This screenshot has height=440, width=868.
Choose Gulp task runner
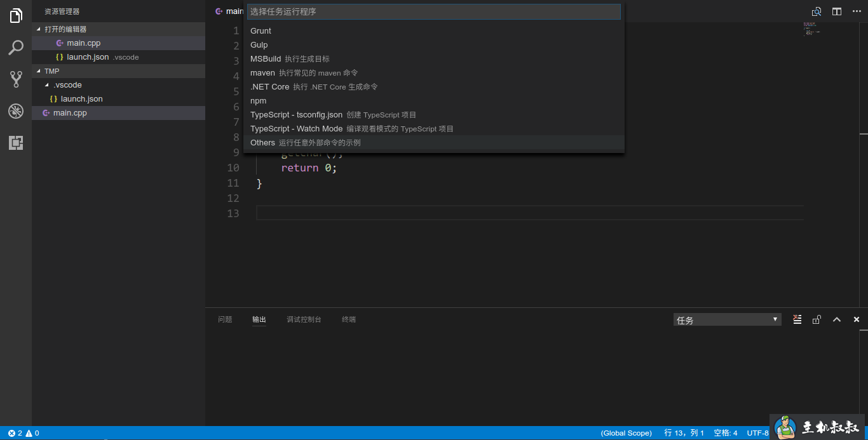coord(434,44)
